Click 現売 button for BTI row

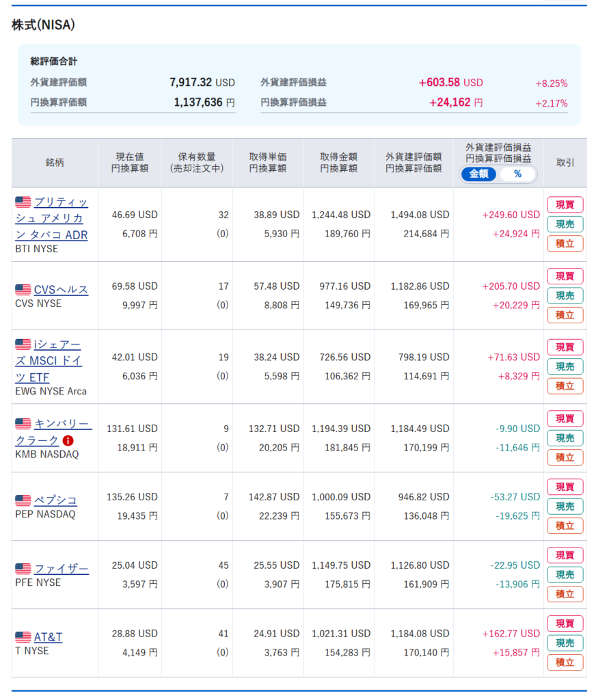[x=565, y=224]
